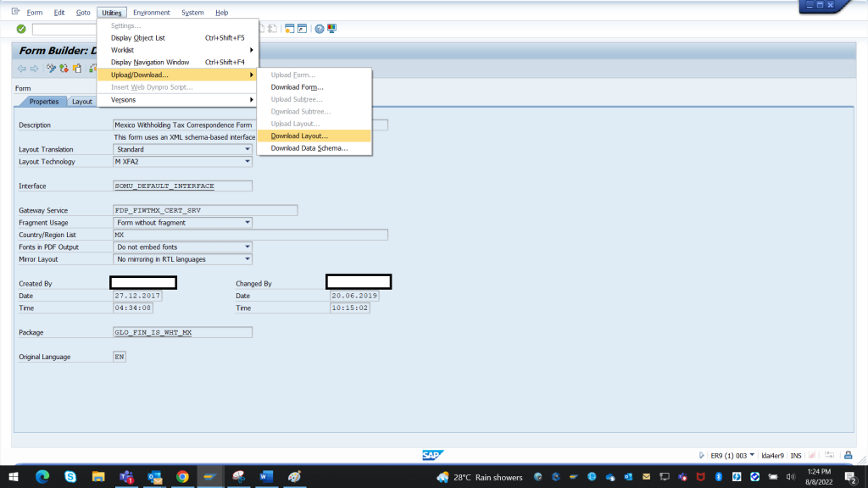Expand the ER9 (1) 003 system dropdown arrow
This screenshot has height=488, width=868.
(x=752, y=455)
